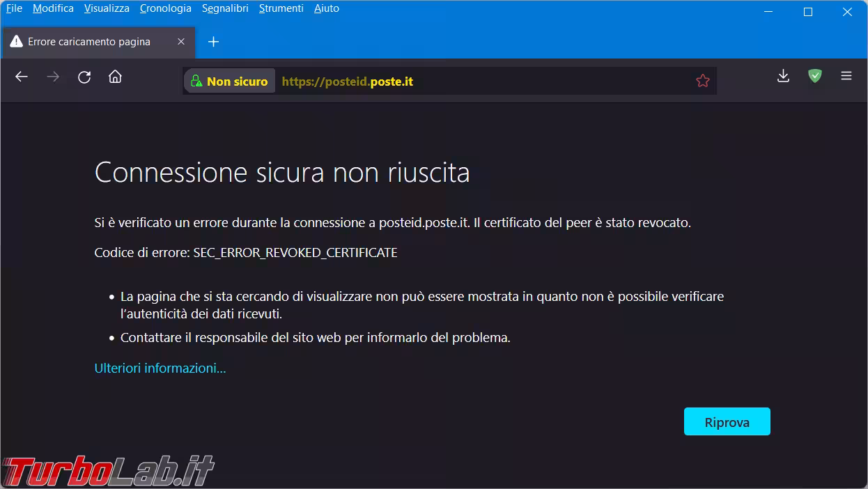The height and width of the screenshot is (489, 868).
Task: Click the Riprova button
Action: click(x=727, y=422)
